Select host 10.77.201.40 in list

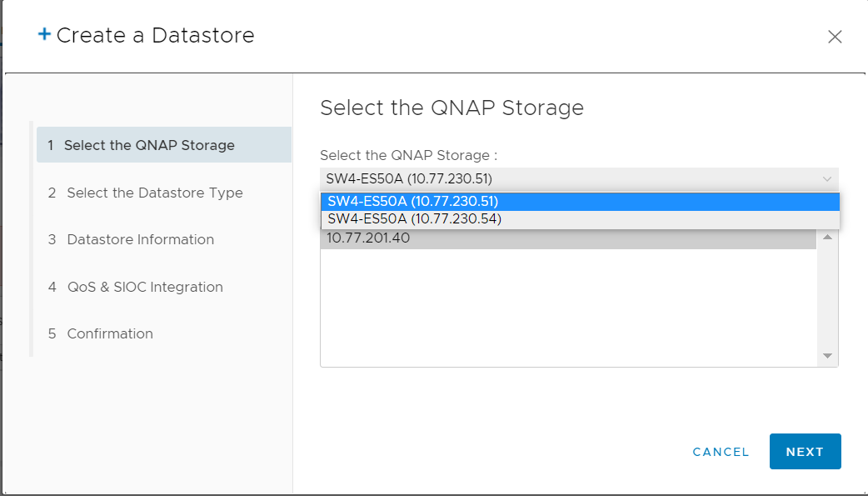coord(568,238)
